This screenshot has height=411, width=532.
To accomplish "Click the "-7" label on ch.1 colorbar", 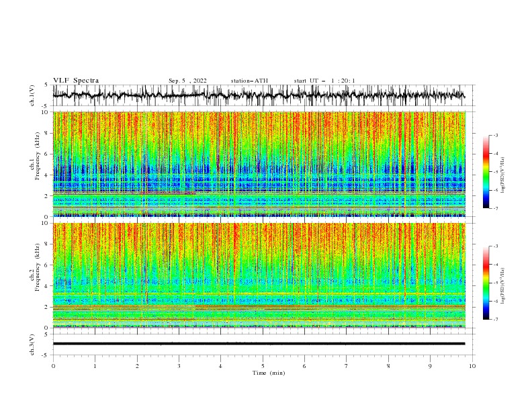I will 495,208.
